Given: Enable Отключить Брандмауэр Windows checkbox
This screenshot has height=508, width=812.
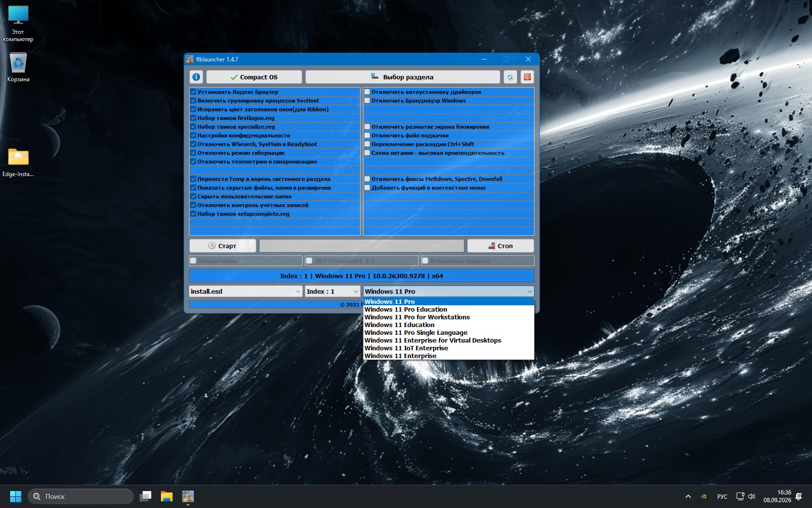Looking at the screenshot, I should pyautogui.click(x=367, y=101).
